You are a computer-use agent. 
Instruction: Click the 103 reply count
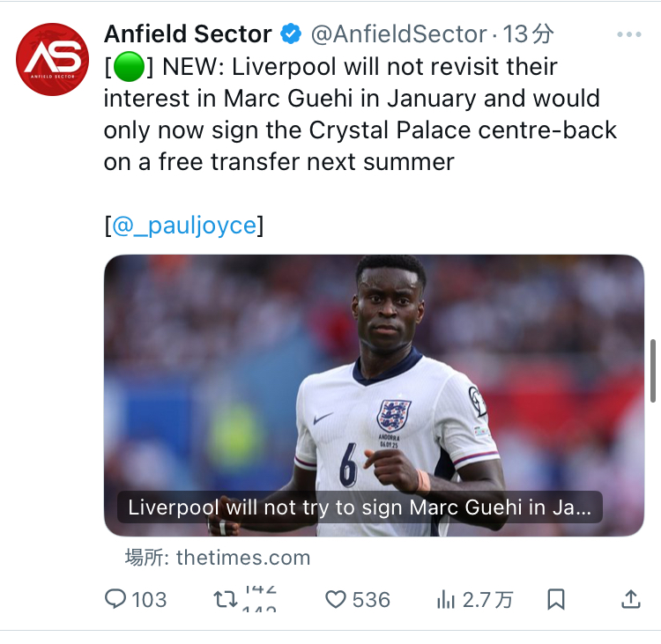pos(149,600)
